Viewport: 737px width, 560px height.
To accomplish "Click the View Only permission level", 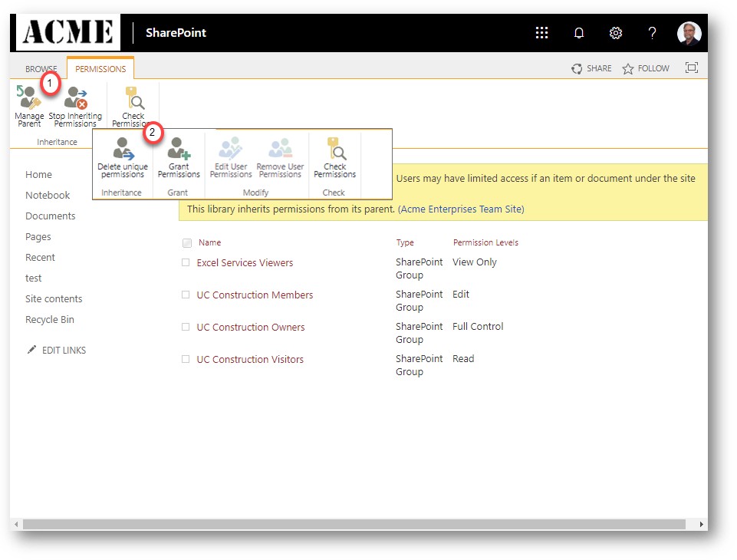I will click(474, 262).
